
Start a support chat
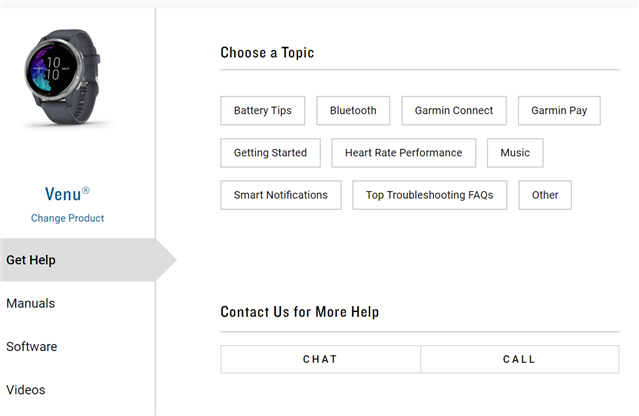tap(320, 359)
